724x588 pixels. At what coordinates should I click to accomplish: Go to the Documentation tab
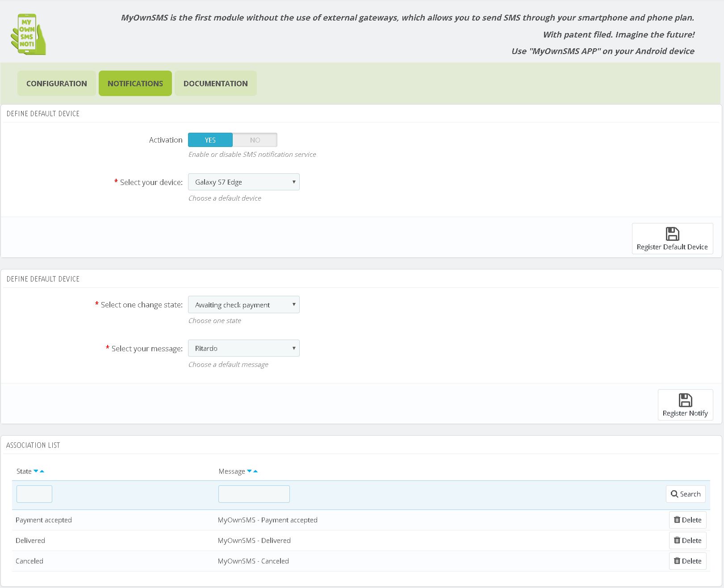[x=216, y=83]
